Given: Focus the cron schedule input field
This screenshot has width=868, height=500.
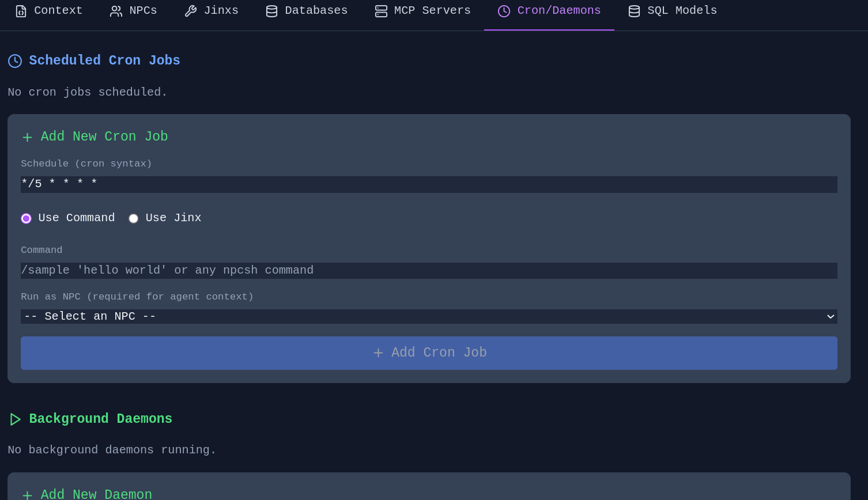Looking at the screenshot, I should (x=429, y=184).
